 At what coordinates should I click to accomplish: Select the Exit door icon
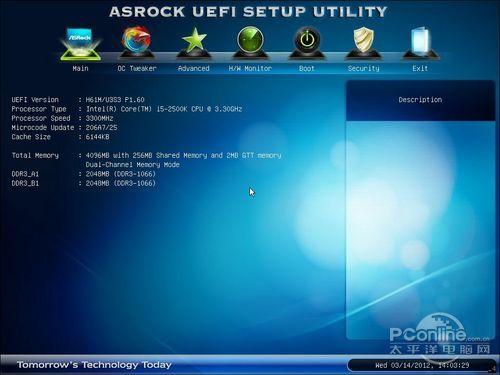pyautogui.click(x=420, y=42)
